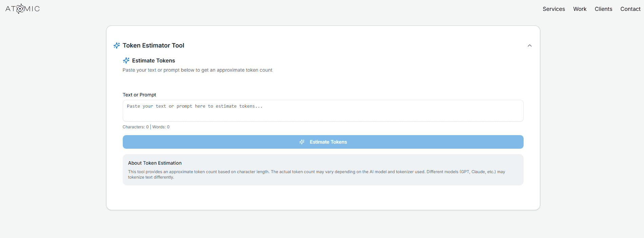
Task: Click the About Token Estimation heading
Action: click(155, 163)
